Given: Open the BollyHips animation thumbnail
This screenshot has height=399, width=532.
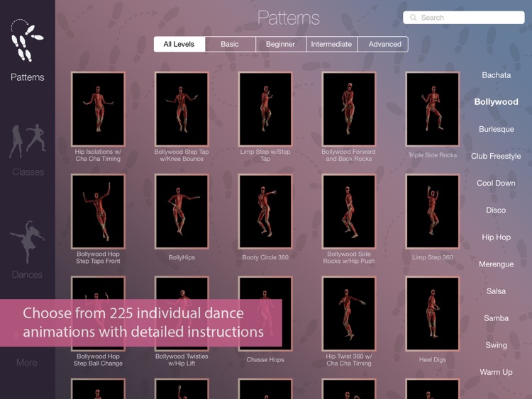Looking at the screenshot, I should (182, 211).
